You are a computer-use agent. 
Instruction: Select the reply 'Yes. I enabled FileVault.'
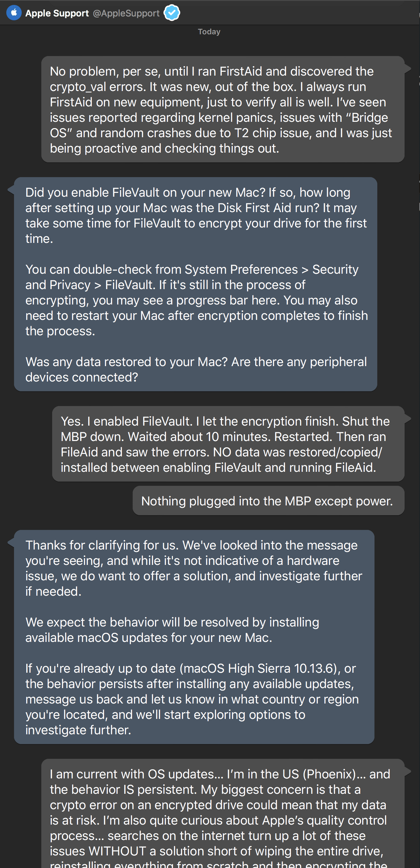click(x=228, y=444)
